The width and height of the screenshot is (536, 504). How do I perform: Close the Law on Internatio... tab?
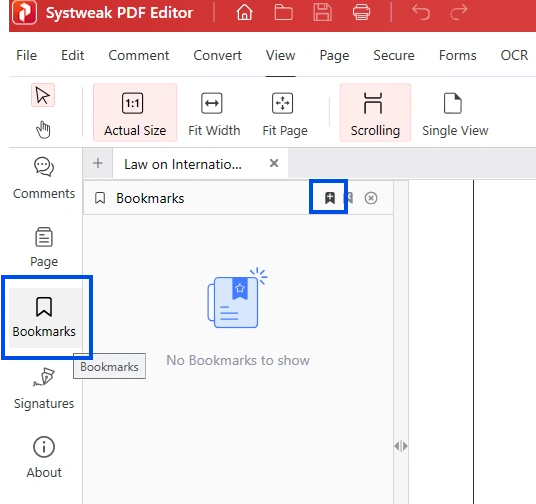tap(274, 163)
